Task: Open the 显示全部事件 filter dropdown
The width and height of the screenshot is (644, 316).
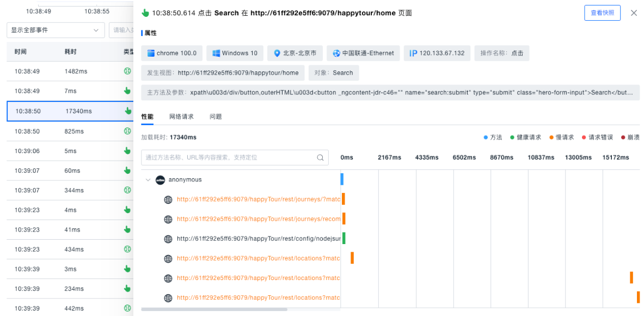Action: pos(56,30)
